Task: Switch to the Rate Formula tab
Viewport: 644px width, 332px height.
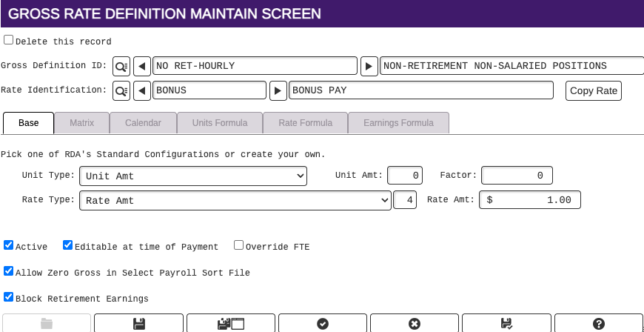Action: [305, 122]
